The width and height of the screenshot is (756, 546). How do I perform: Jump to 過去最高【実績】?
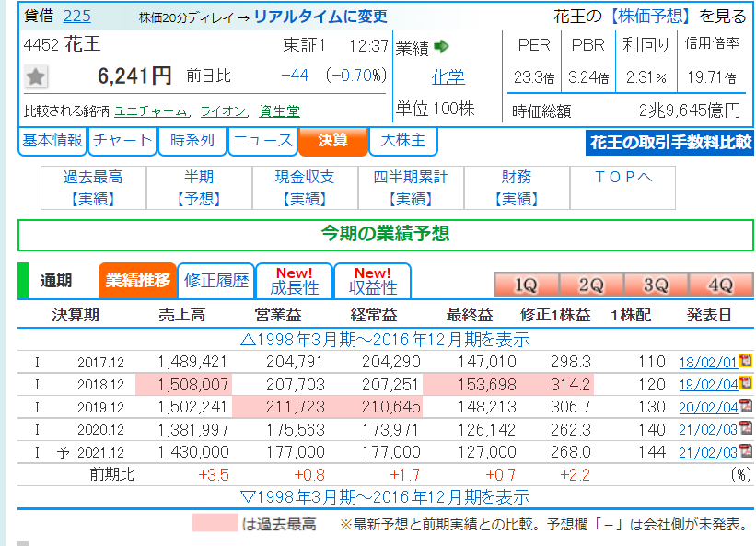[93, 188]
